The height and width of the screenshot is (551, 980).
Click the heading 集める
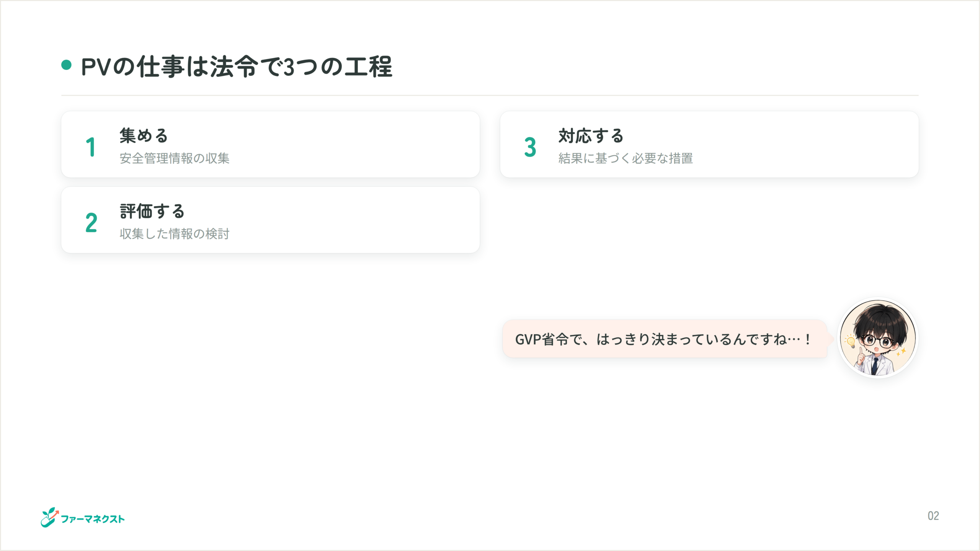coord(144,135)
